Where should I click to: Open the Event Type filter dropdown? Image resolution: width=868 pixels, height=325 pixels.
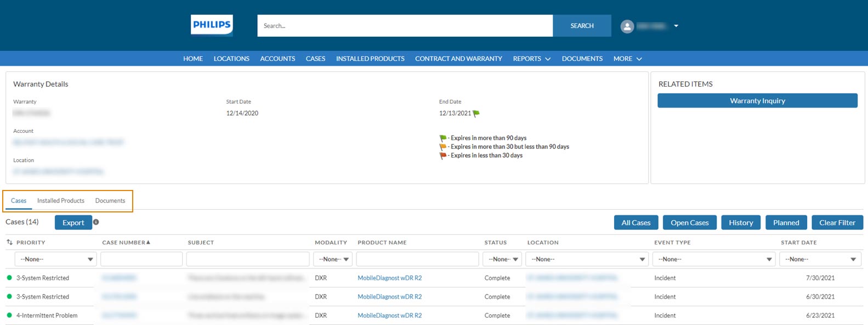(x=713, y=259)
